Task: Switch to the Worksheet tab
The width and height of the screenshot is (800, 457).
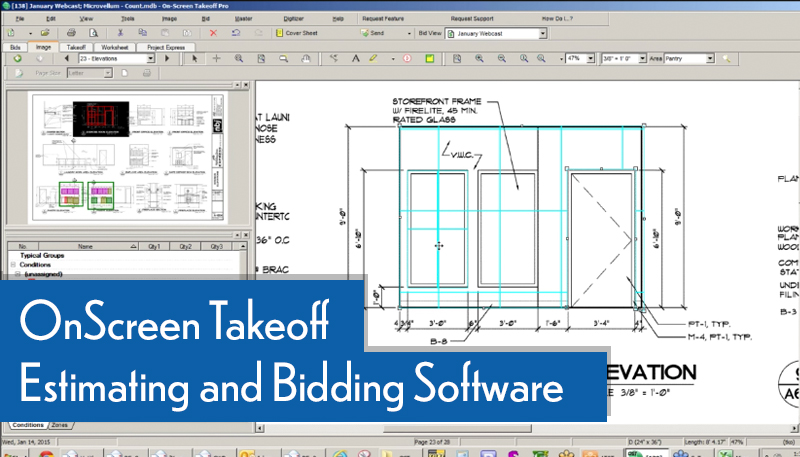Action: (114, 47)
